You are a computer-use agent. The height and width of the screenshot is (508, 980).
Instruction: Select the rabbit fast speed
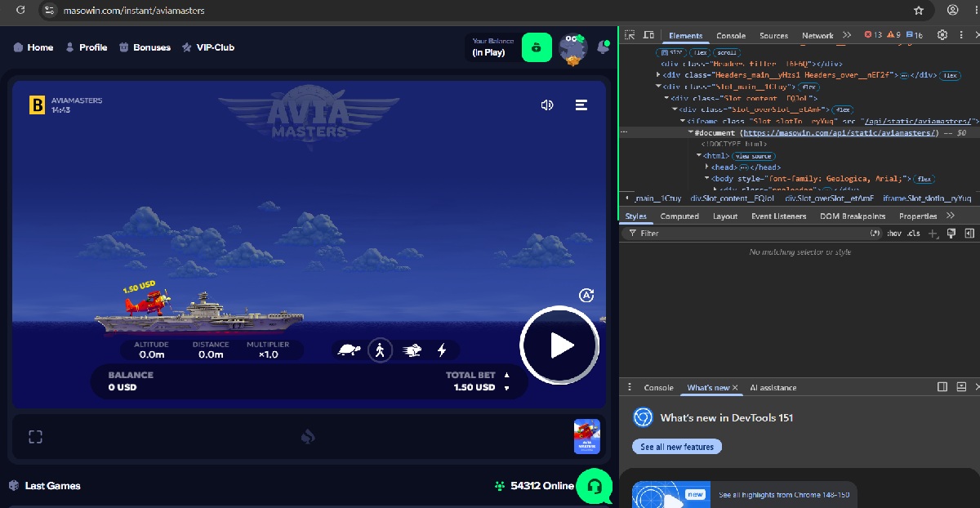(x=412, y=350)
